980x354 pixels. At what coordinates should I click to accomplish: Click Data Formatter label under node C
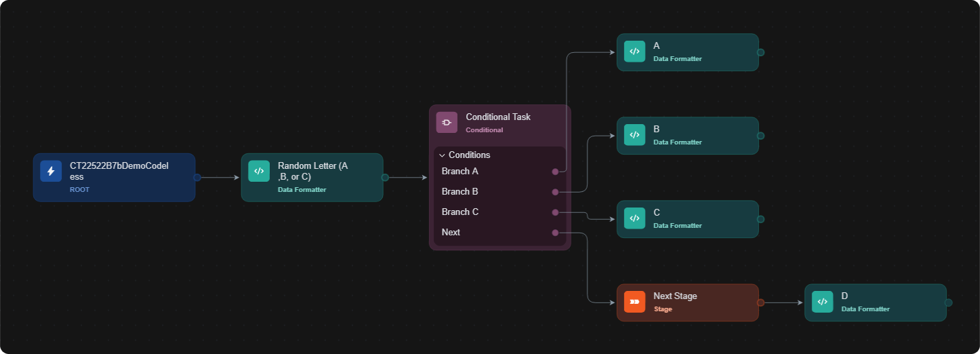pos(678,226)
